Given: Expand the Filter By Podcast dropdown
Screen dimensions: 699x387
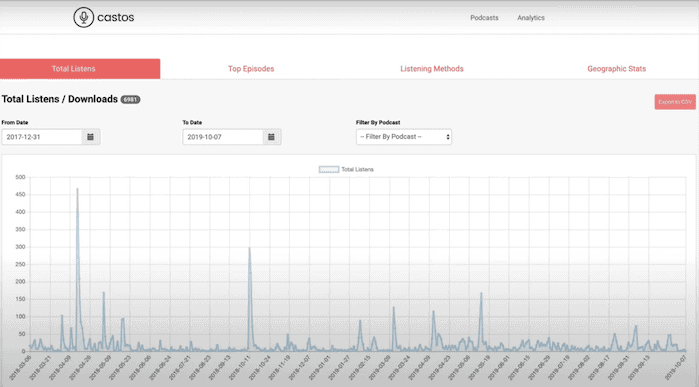Looking at the screenshot, I should [404, 137].
